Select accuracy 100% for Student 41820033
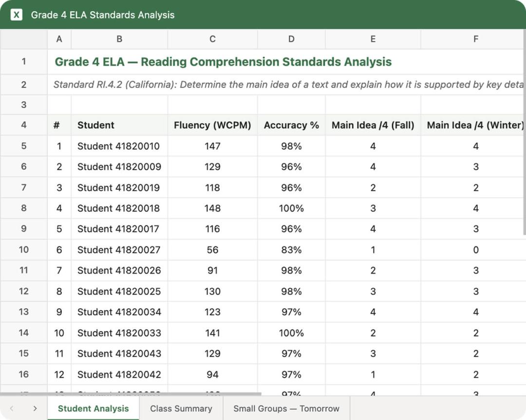 [291, 333]
